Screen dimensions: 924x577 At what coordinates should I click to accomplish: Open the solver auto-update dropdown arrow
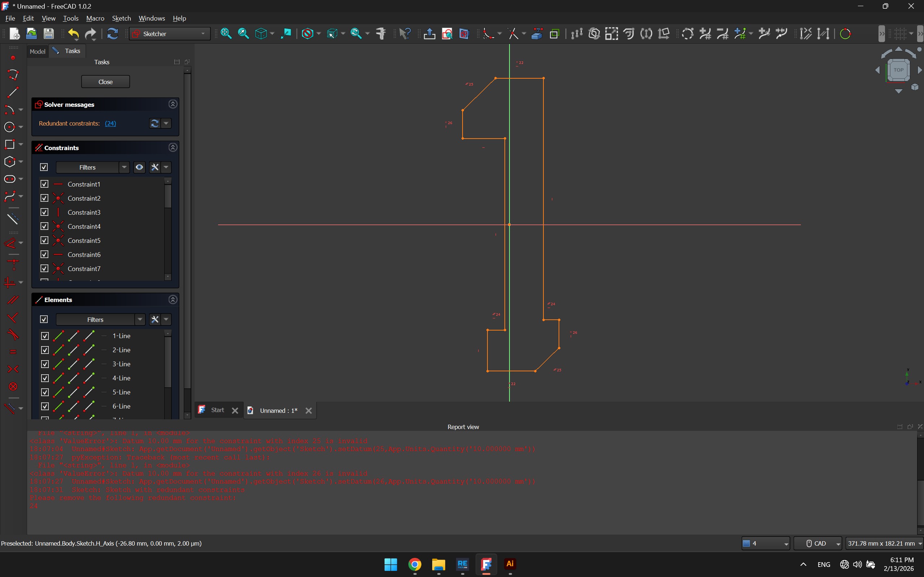click(166, 123)
